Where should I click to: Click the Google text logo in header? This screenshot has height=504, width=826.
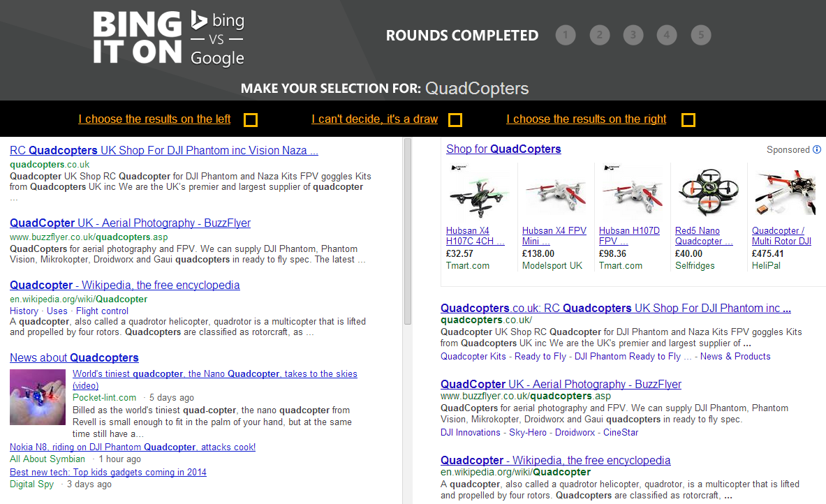pyautogui.click(x=217, y=58)
